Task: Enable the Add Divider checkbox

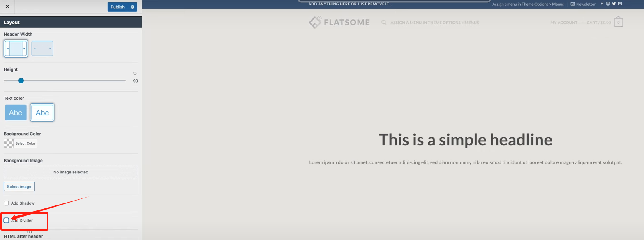Action: 6,220
